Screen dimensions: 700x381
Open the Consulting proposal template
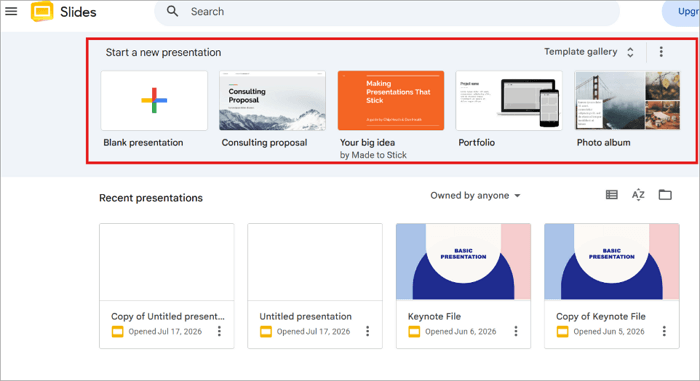pos(272,100)
